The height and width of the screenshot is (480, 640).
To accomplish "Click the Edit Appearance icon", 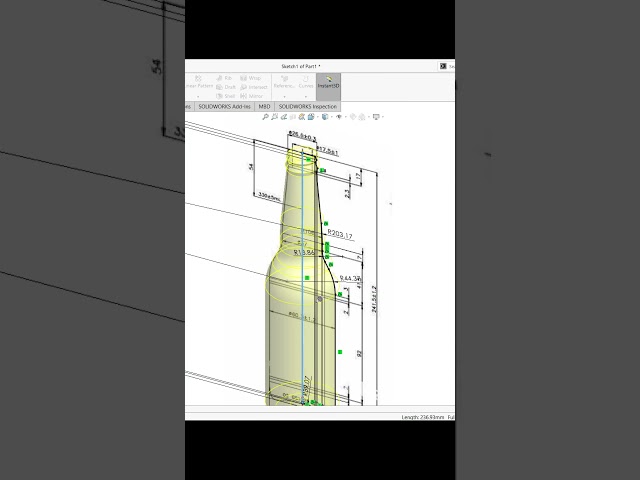I will pos(353,117).
